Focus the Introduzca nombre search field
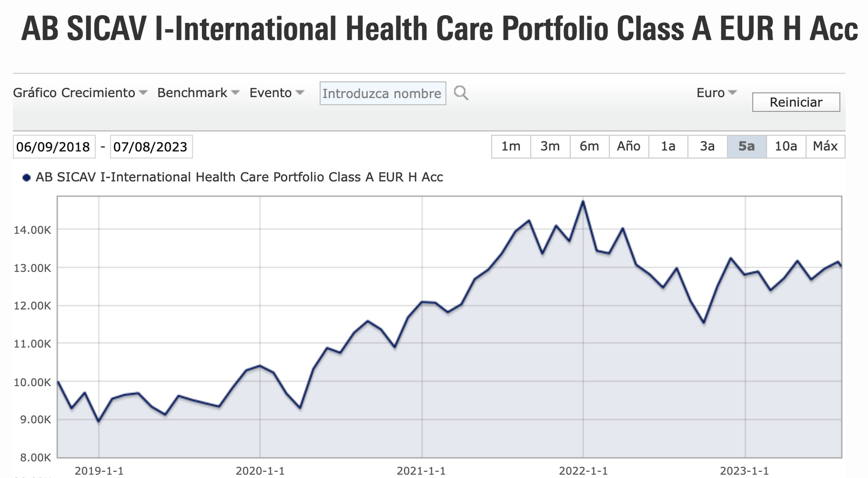The image size is (868, 478). [x=382, y=93]
